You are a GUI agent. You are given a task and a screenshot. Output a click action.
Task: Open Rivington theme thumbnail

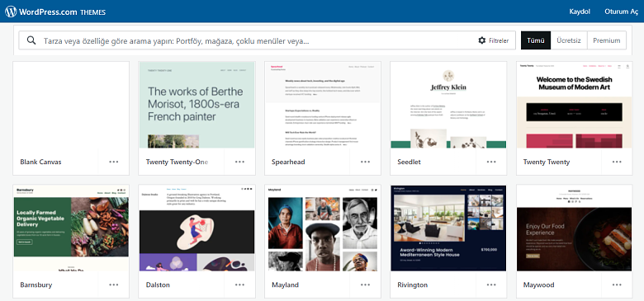[448, 228]
